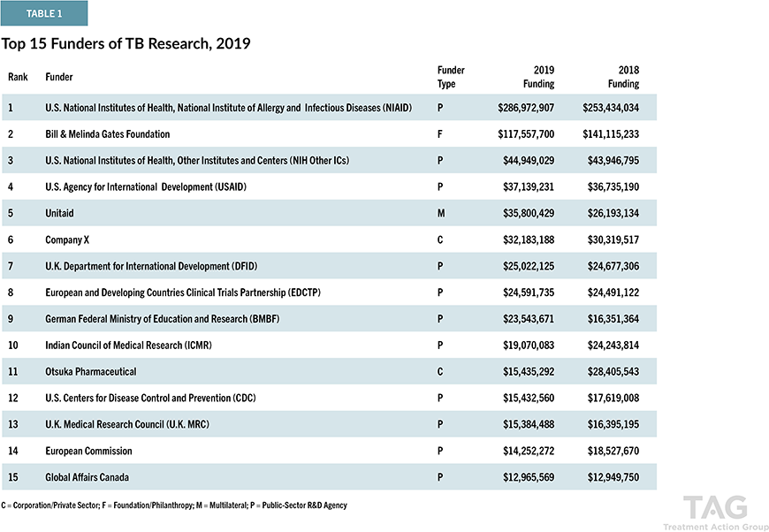Click the TABLE 1 label badge
This screenshot has height=532, width=769.
(44, 13)
